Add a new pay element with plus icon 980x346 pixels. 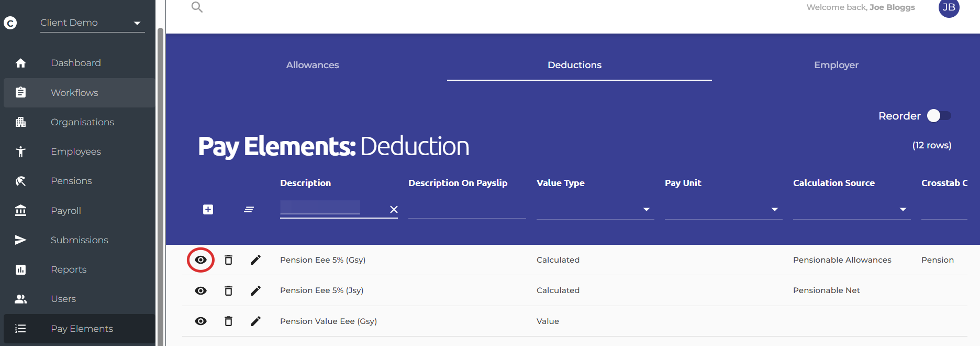pos(208,210)
